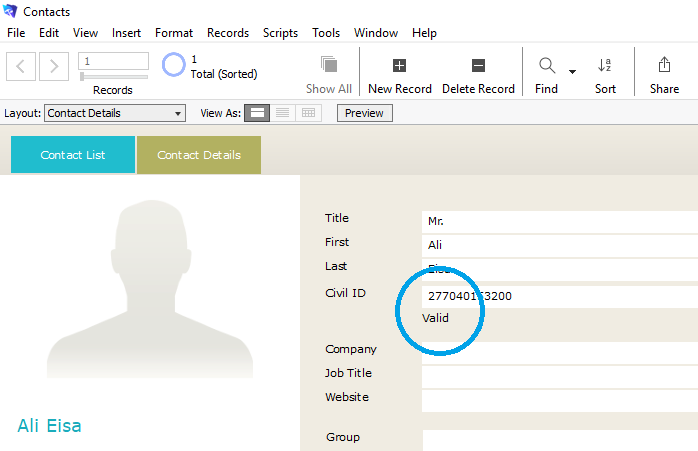Switch to Form view

pyautogui.click(x=258, y=113)
